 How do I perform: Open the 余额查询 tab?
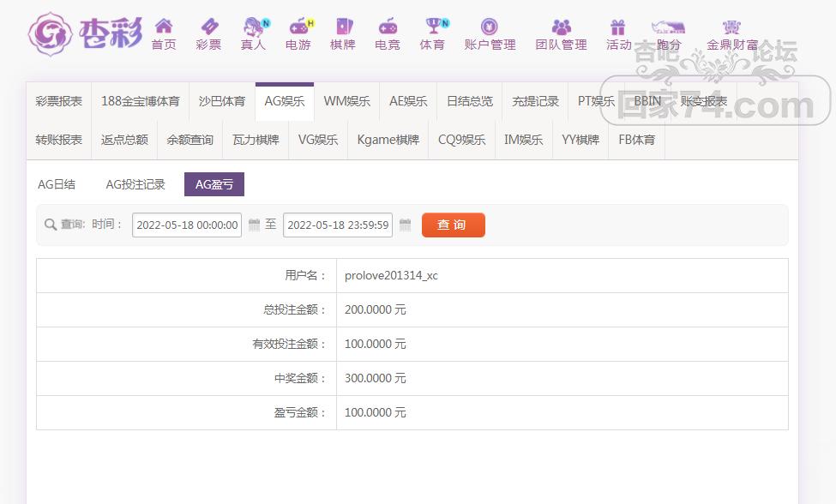pos(189,140)
